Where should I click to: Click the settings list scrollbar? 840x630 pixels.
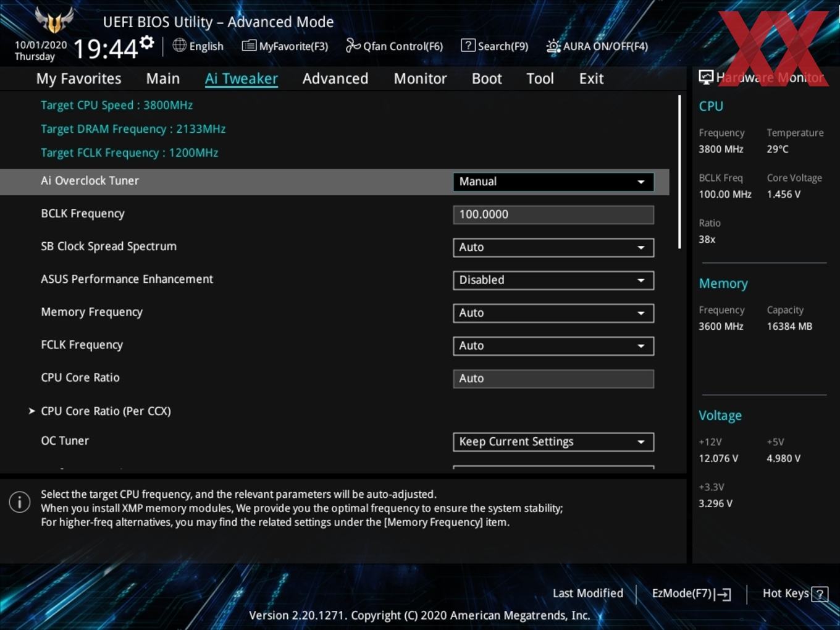pyautogui.click(x=679, y=172)
